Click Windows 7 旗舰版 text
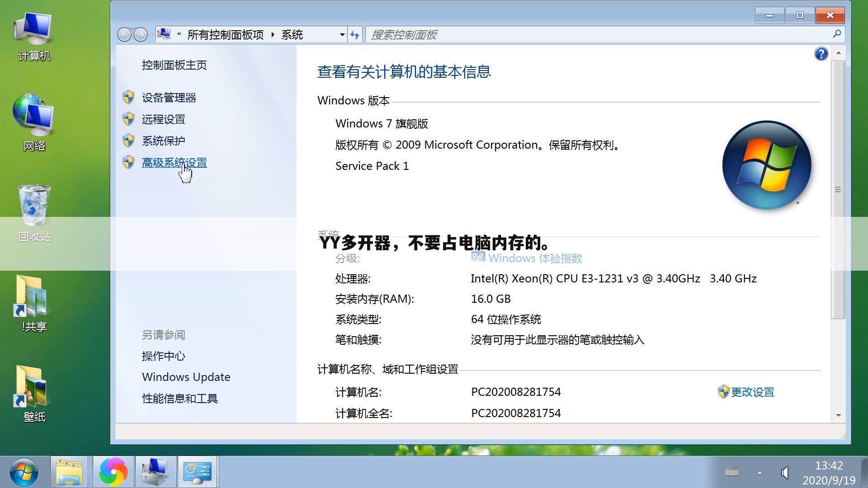 pos(382,124)
